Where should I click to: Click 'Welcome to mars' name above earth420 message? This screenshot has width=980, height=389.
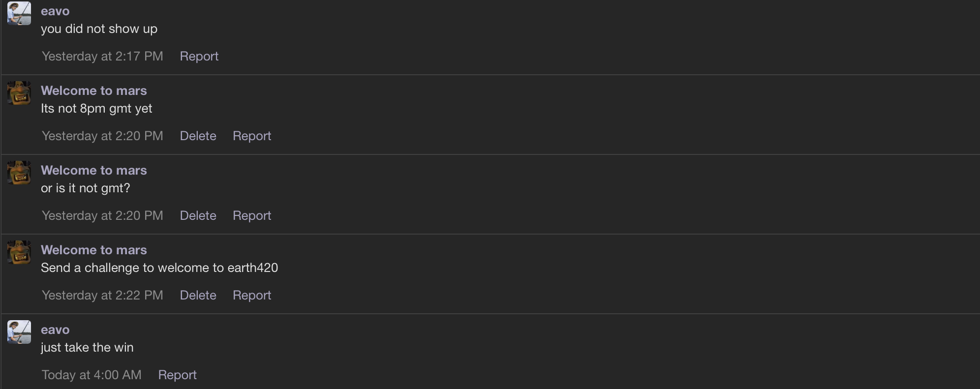point(93,250)
